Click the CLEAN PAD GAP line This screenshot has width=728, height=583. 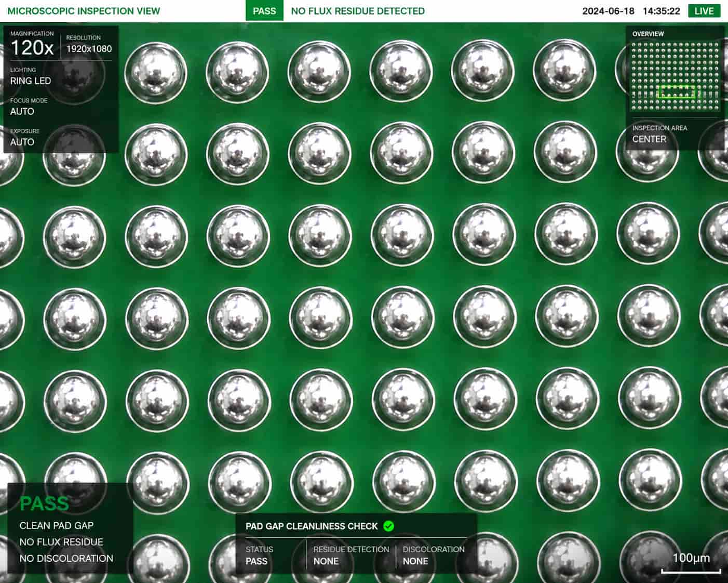point(57,525)
